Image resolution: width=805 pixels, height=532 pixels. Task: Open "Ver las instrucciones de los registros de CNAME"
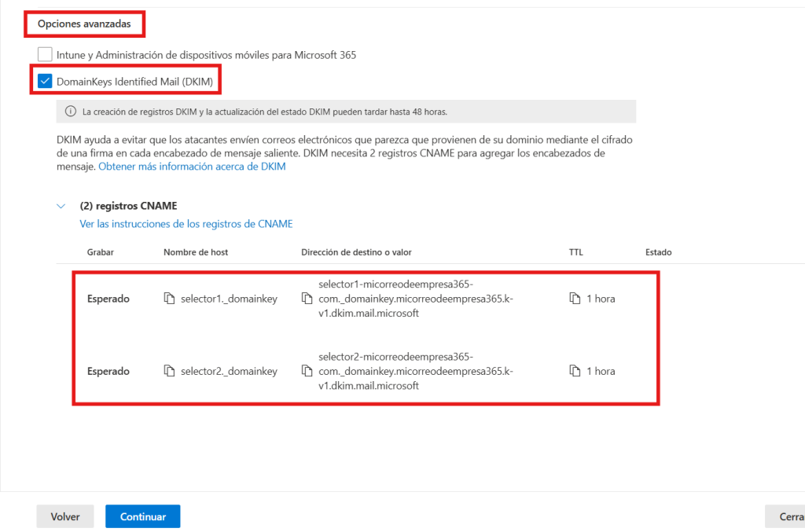(x=186, y=224)
